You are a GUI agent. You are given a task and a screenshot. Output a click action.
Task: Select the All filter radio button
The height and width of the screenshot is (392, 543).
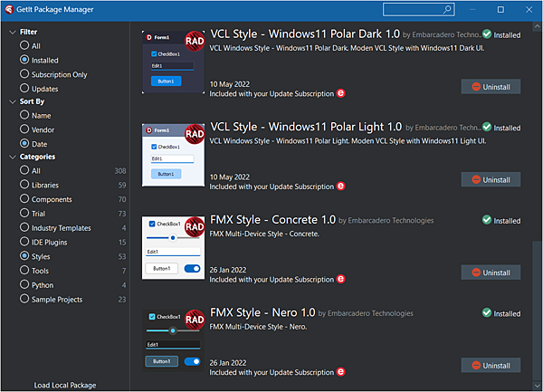(x=24, y=45)
